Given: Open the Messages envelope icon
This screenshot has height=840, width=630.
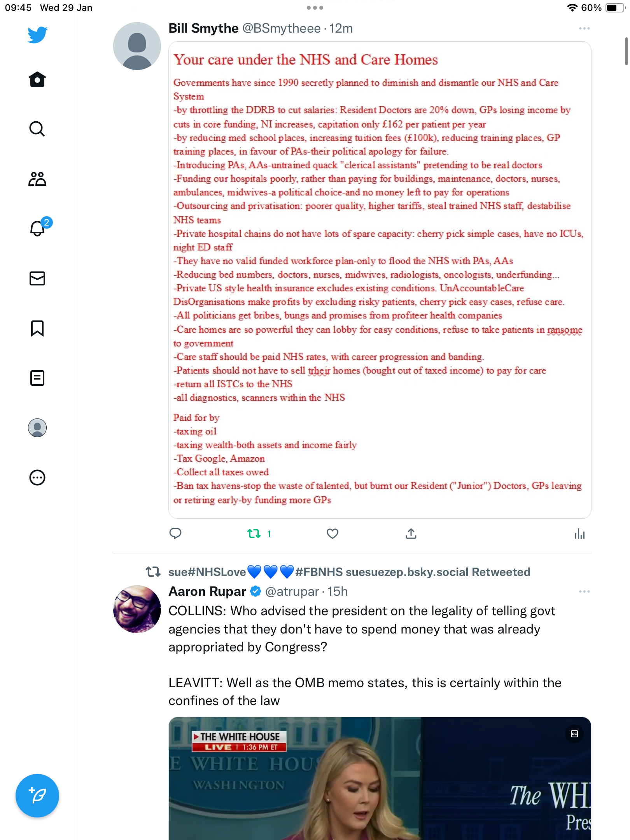Looking at the screenshot, I should coord(37,278).
